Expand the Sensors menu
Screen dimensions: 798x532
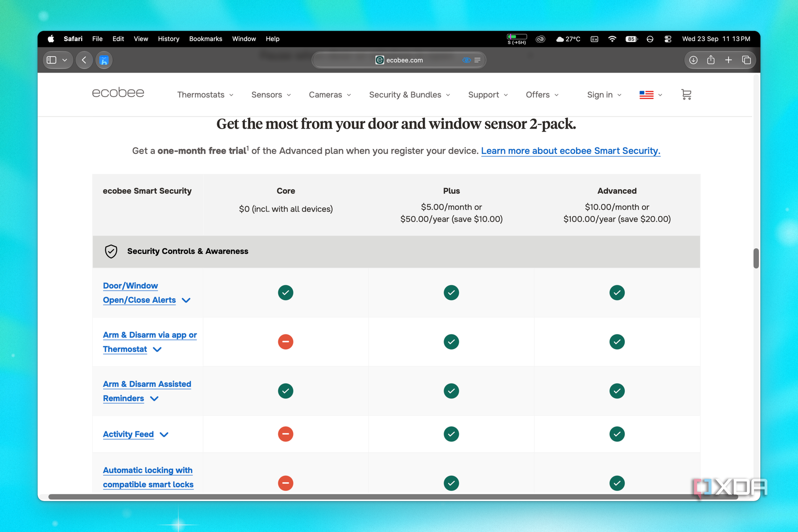click(x=271, y=95)
